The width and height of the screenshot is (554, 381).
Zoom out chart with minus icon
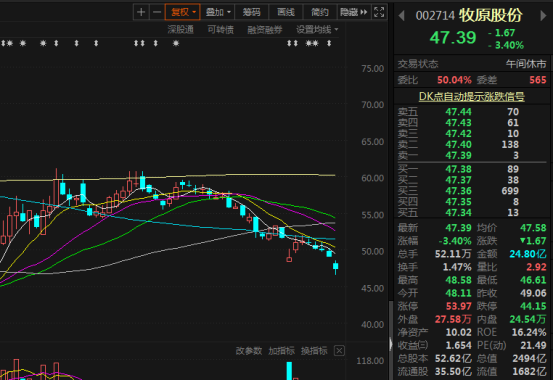pos(157,12)
